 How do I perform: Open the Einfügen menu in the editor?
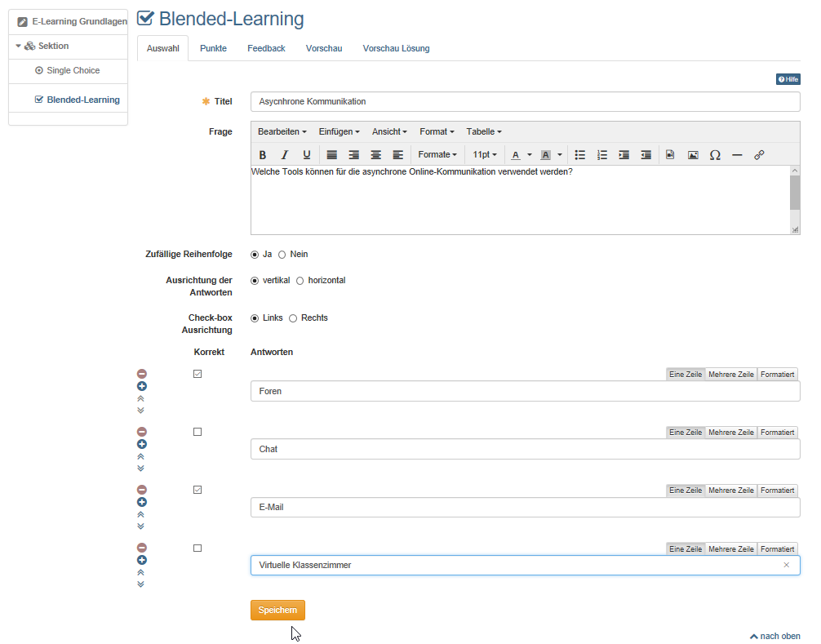tap(339, 132)
